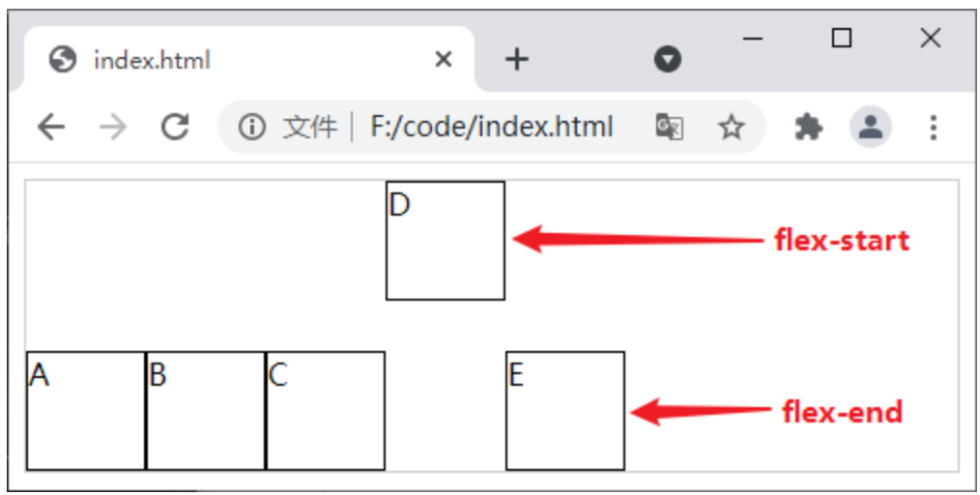
Task: Open the user profile avatar
Action: (871, 127)
